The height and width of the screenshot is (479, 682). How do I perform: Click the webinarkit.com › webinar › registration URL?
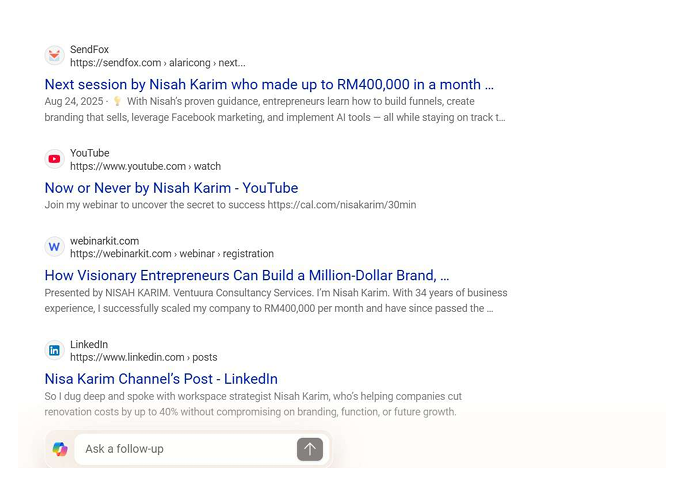(172, 254)
